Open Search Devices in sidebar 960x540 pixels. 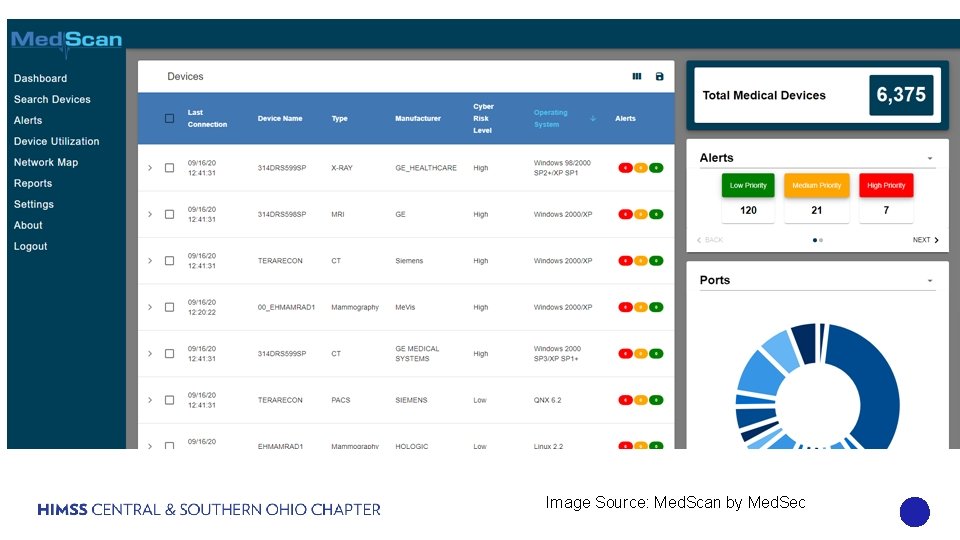coord(52,99)
